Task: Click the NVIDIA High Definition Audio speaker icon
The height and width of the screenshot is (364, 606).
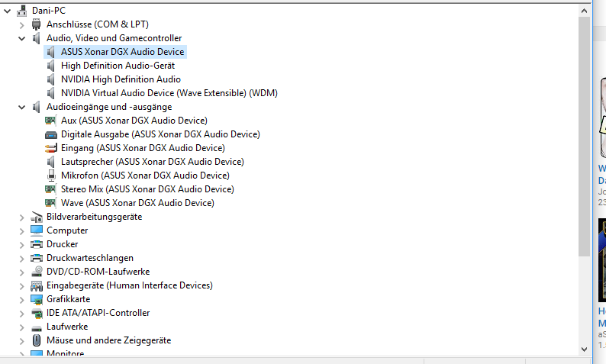Action: 50,79
